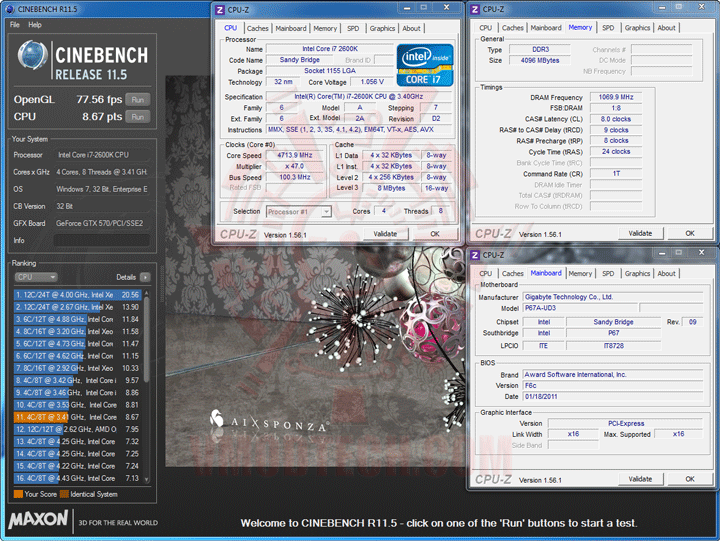This screenshot has width=720, height=541.
Task: Click Validate in the Memory tab window
Action: [x=640, y=233]
